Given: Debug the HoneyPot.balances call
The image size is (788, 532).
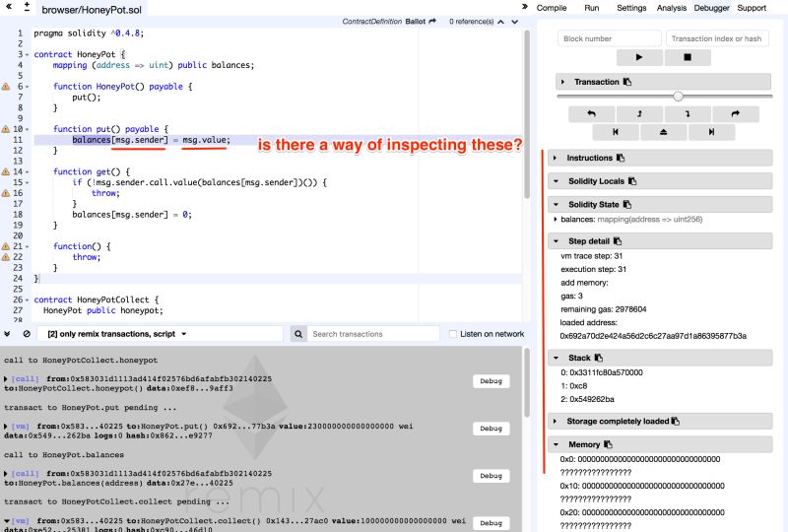Looking at the screenshot, I should pos(491,476).
